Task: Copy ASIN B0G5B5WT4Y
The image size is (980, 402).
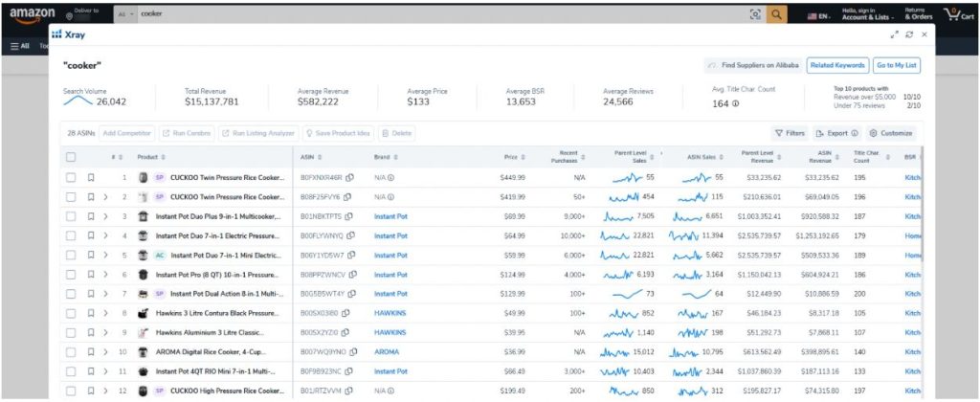Action: (x=350, y=294)
